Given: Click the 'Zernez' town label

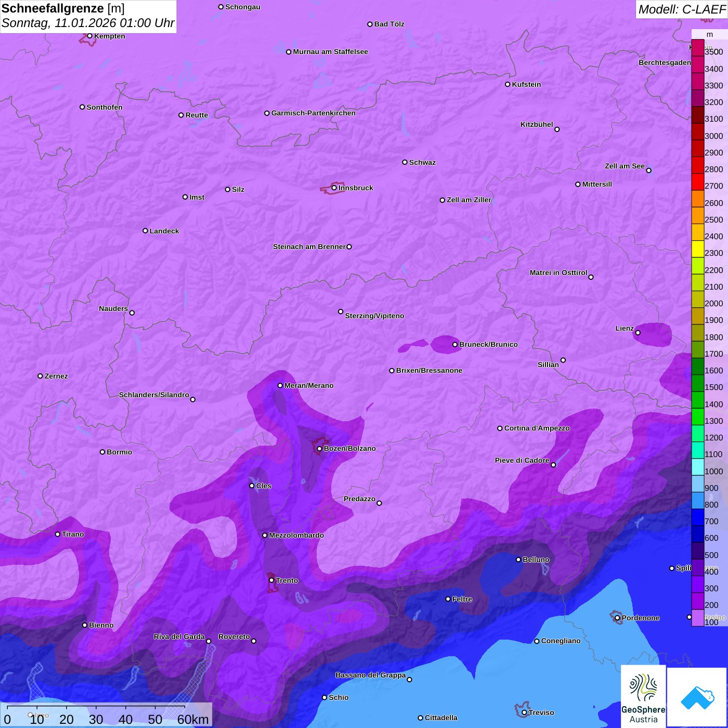Looking at the screenshot, I should pos(56,376).
